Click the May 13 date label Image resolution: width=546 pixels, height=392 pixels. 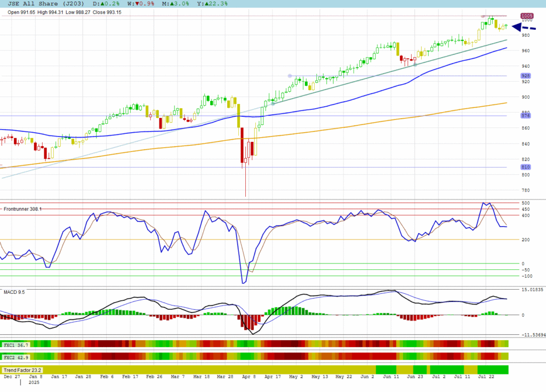click(320, 377)
